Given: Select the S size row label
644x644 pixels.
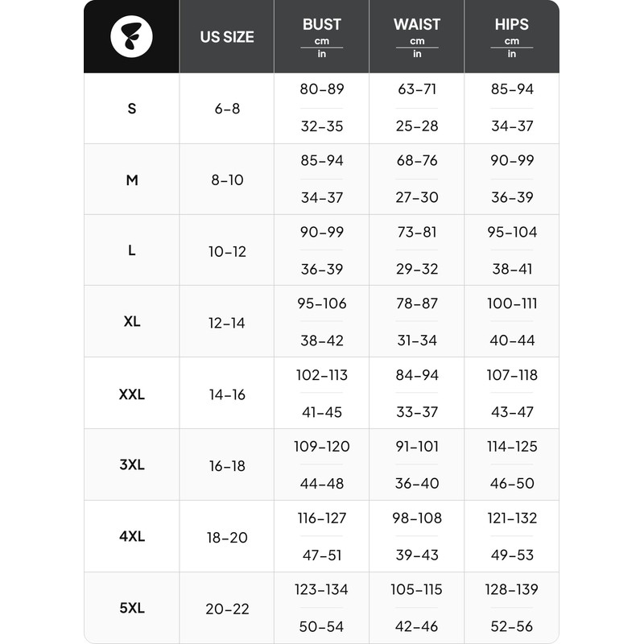Looking at the screenshot, I should 132,109.
